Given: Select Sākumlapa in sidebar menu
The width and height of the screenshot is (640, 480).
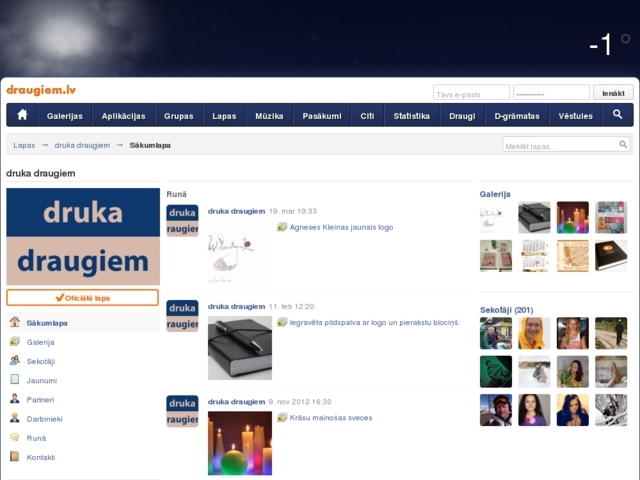Looking at the screenshot, I should [47, 323].
